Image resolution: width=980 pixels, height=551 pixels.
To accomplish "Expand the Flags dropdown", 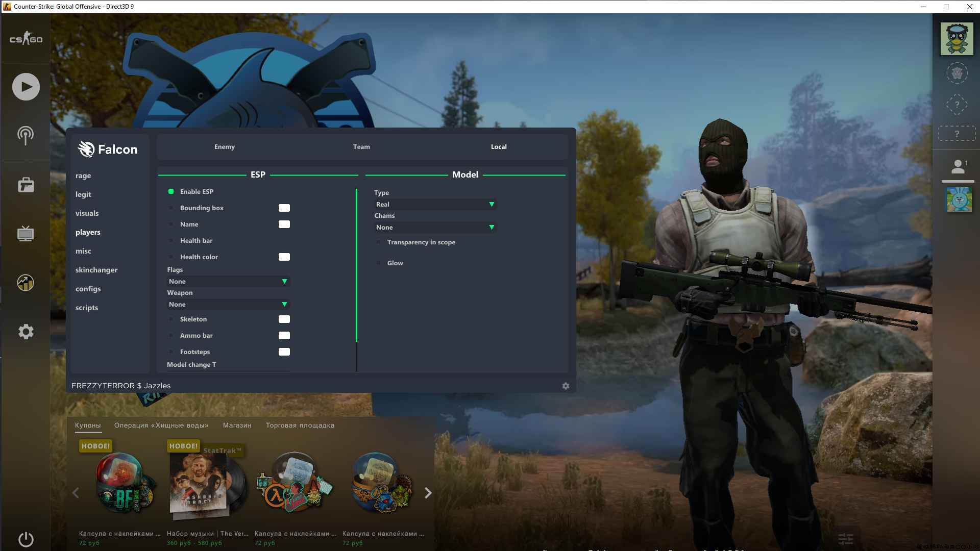I will point(228,282).
